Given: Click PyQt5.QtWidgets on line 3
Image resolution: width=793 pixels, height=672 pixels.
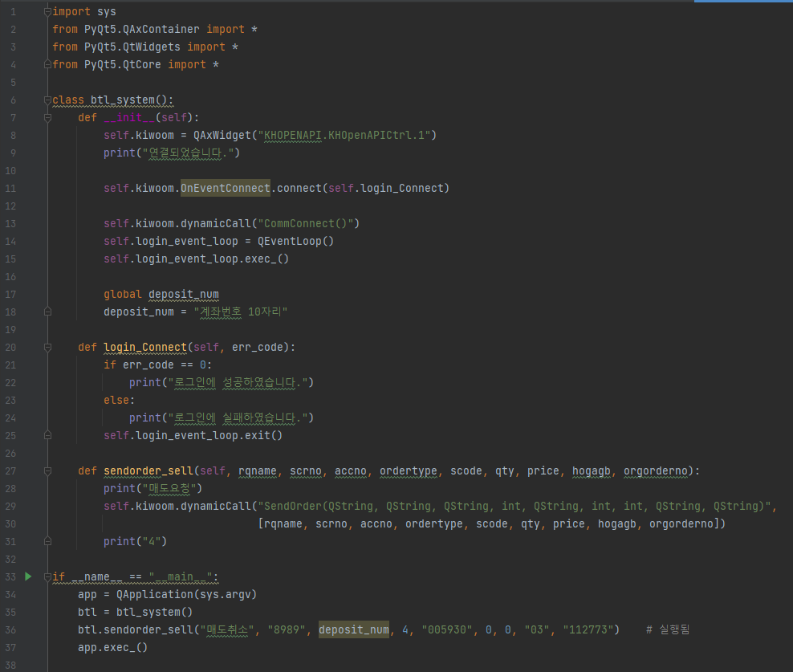Looking at the screenshot, I should click(132, 47).
